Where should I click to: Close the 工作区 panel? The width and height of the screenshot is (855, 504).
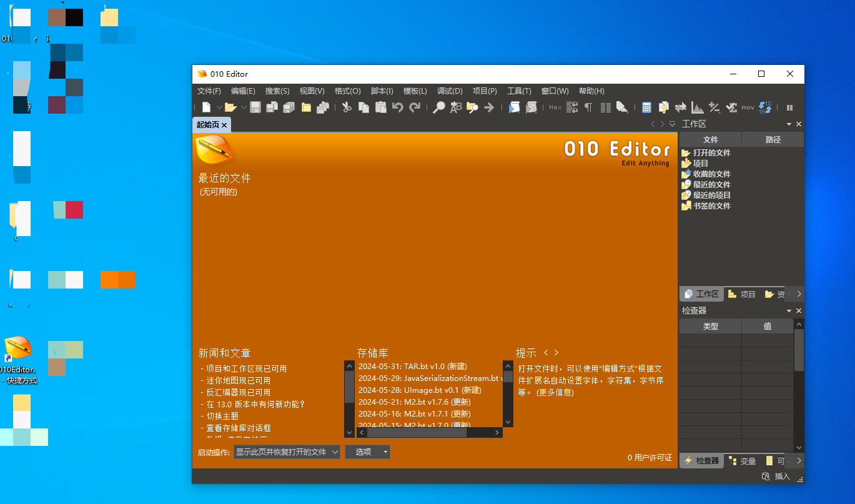click(x=799, y=124)
